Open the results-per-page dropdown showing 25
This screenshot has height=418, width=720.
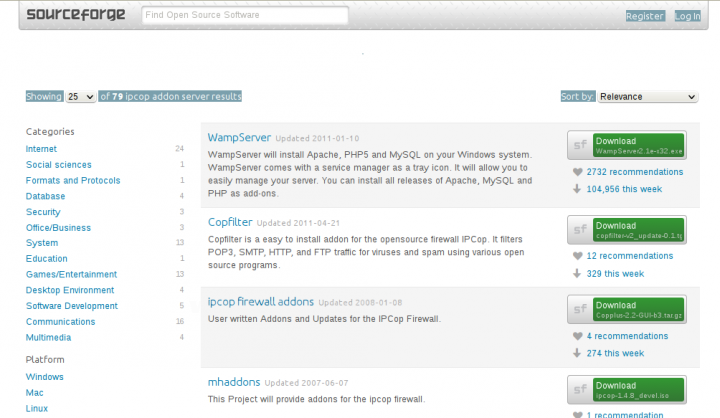click(80, 97)
